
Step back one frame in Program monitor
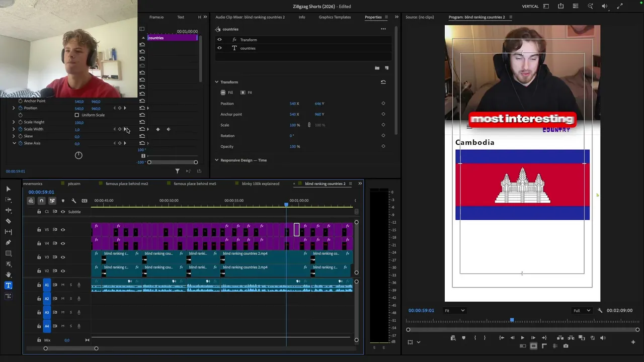click(512, 338)
